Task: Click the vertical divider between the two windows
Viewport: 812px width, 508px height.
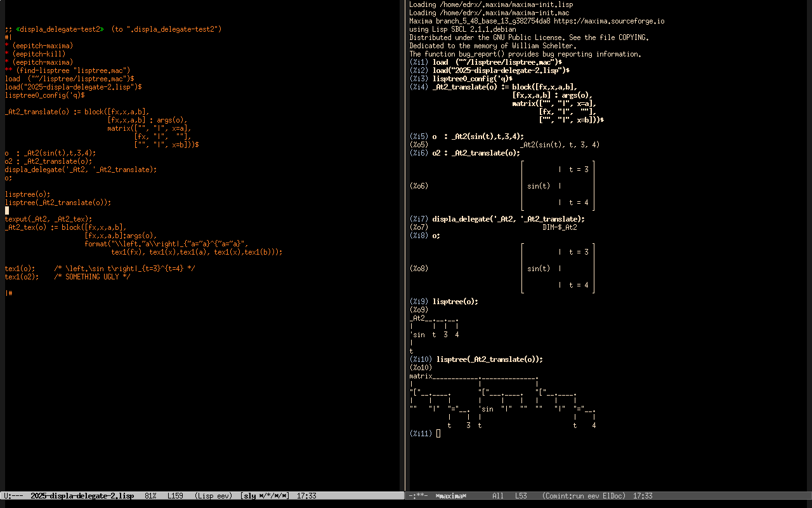Action: (406, 254)
